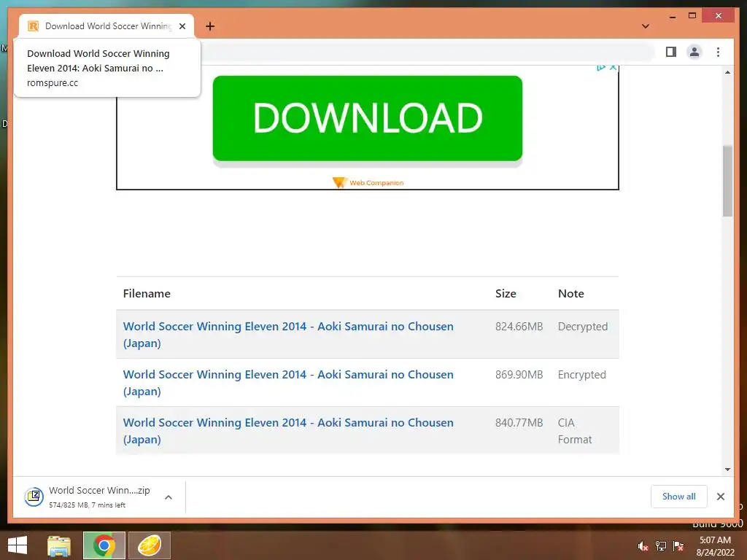Click the network tray icon

click(x=661, y=546)
